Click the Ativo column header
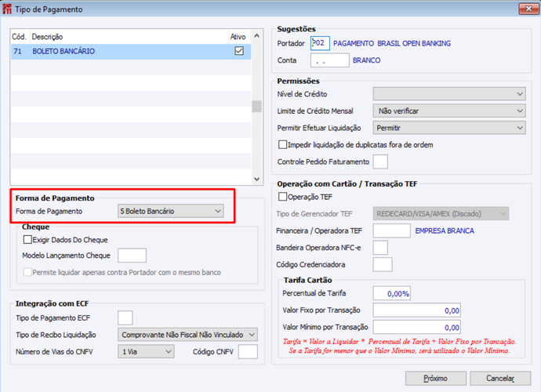This screenshot has height=392, width=541. [x=239, y=37]
